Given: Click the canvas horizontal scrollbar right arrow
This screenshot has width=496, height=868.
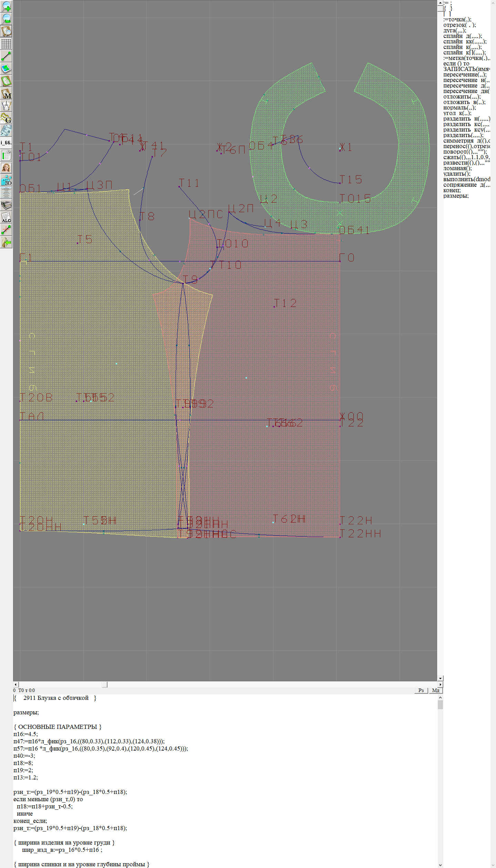Looking at the screenshot, I should pos(440,684).
